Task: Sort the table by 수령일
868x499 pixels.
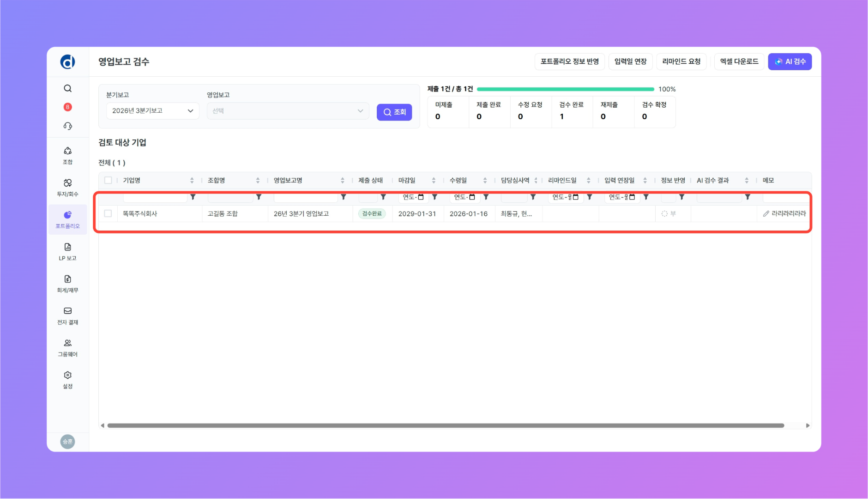Action: coord(485,181)
